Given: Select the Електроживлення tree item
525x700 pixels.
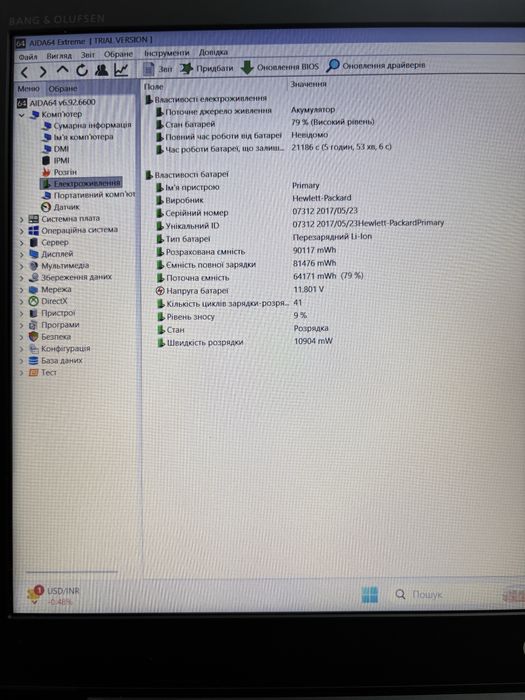Looking at the screenshot, I should [x=81, y=183].
